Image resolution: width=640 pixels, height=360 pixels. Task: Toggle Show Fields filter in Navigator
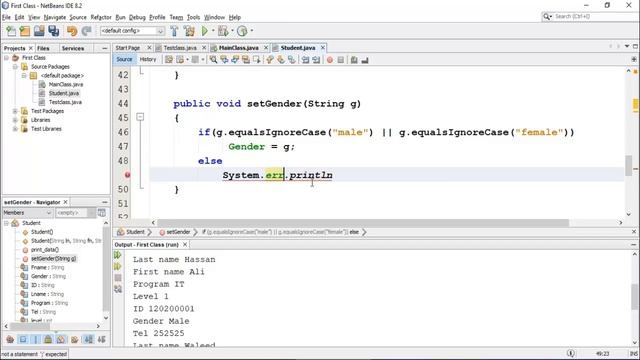click(23, 340)
